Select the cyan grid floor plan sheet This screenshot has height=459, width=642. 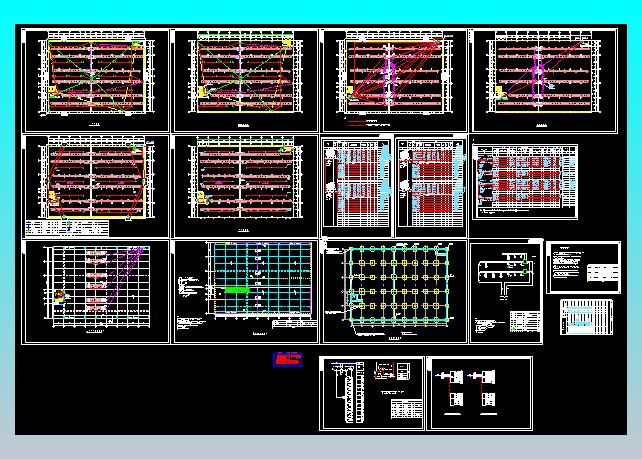pyautogui.click(x=246, y=292)
